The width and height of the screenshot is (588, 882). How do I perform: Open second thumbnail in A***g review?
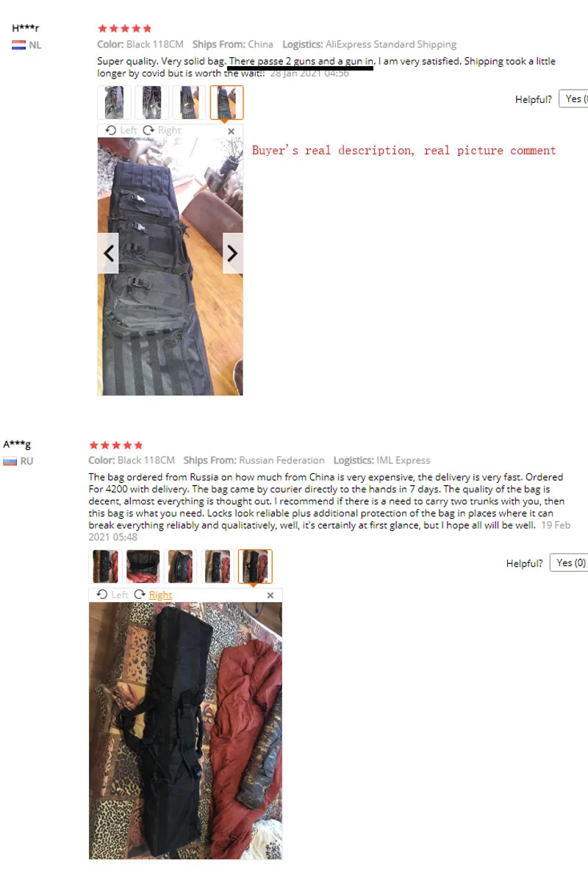click(143, 567)
